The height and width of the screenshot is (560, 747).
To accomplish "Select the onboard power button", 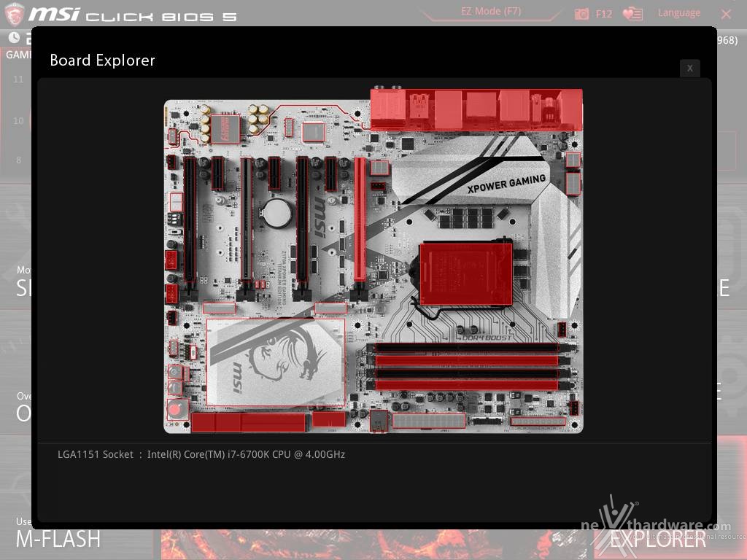I will [175, 371].
